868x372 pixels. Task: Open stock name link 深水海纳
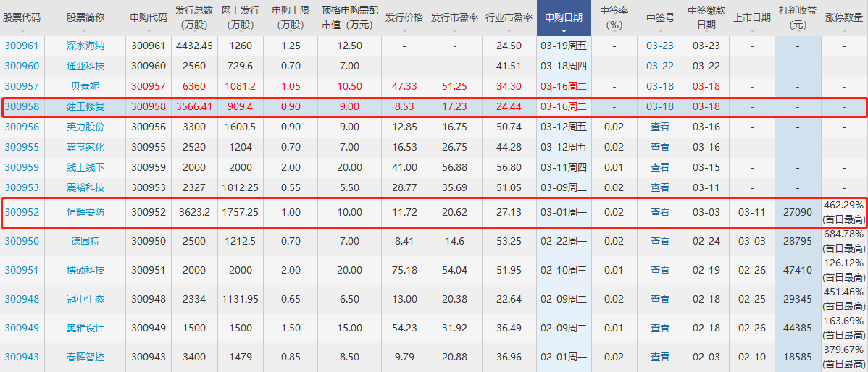pyautogui.click(x=85, y=46)
